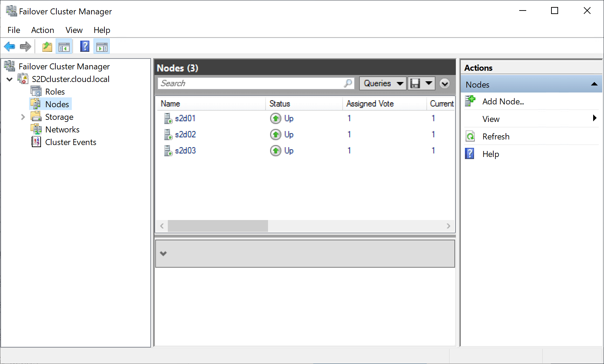604x364 pixels.
Task: Click the S2Dcluster.cloud.local cluster icon
Action: click(23, 78)
